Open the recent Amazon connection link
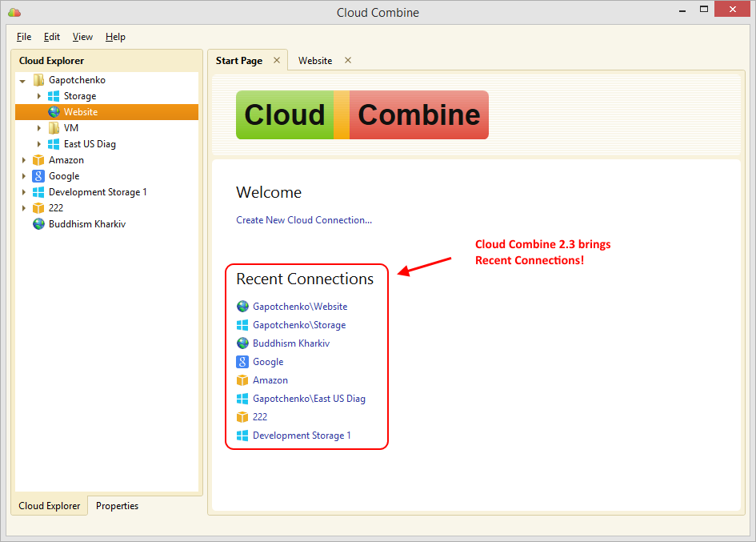This screenshot has height=542, width=756. (270, 380)
